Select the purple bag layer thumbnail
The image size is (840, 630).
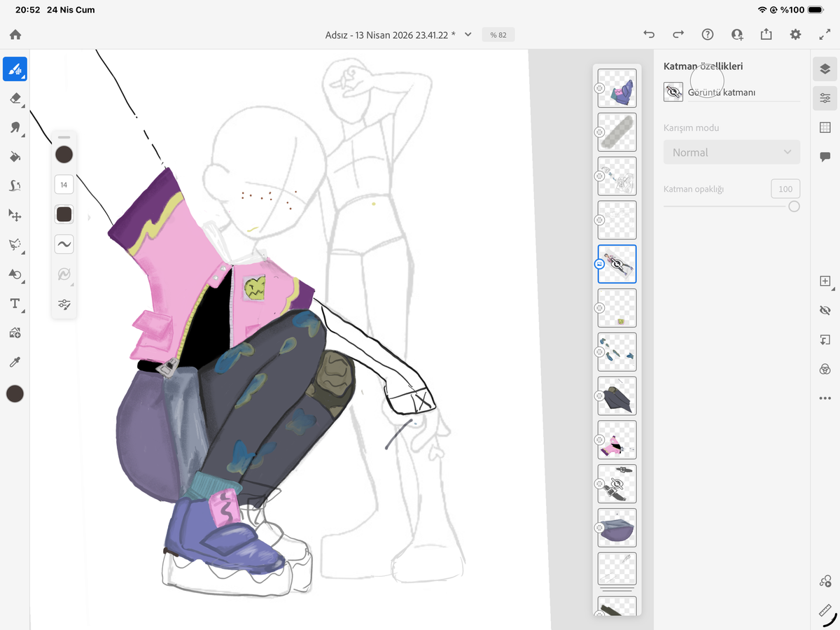point(617,528)
